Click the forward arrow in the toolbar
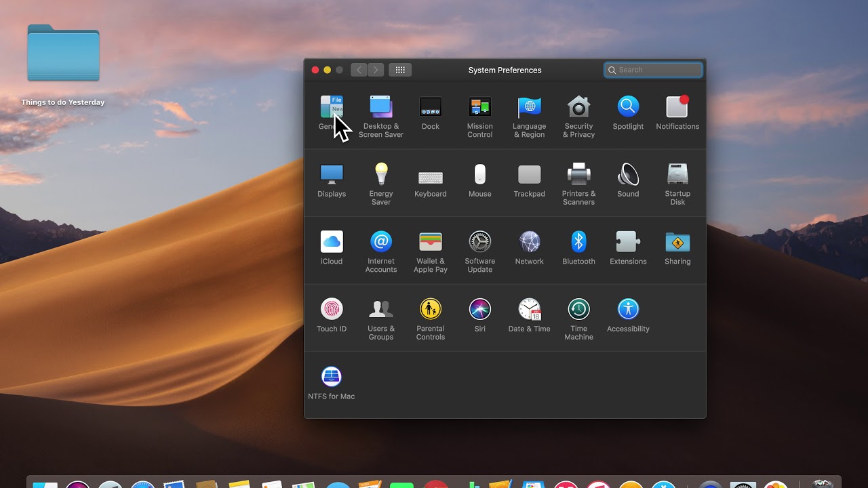The width and height of the screenshot is (868, 488). pyautogui.click(x=376, y=70)
